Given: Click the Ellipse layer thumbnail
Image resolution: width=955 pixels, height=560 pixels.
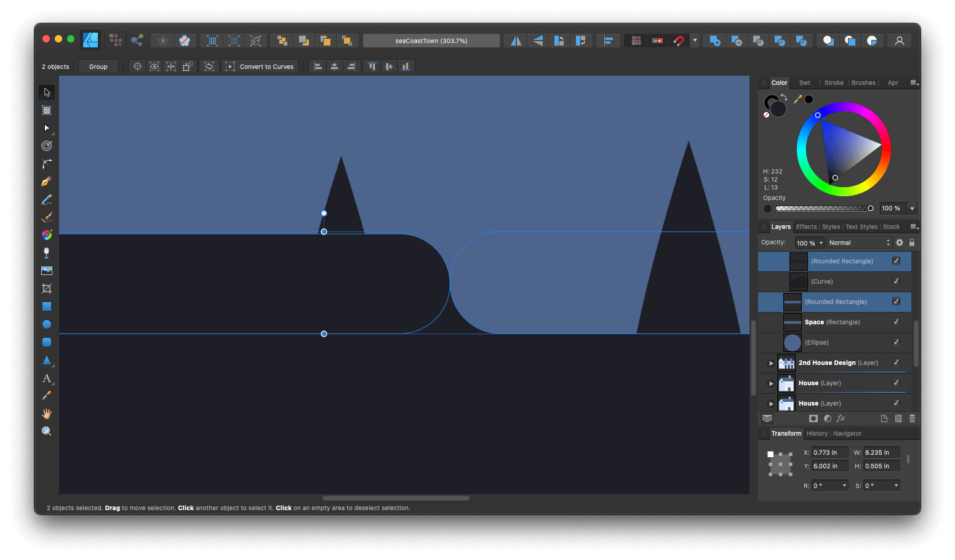Looking at the screenshot, I should click(792, 342).
